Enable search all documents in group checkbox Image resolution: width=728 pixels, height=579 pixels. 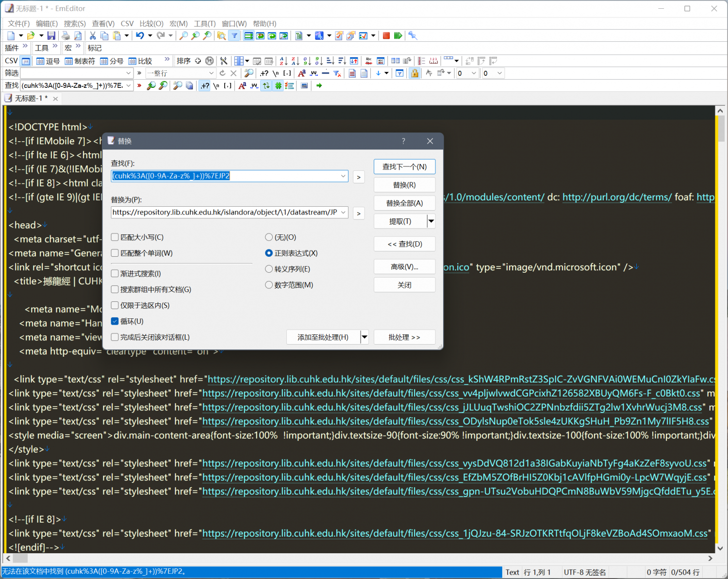tap(115, 289)
